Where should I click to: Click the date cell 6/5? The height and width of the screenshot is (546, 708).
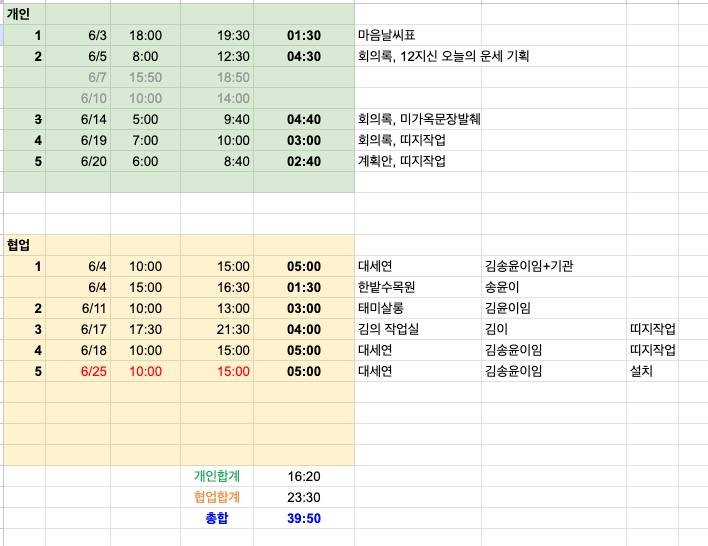(78, 56)
